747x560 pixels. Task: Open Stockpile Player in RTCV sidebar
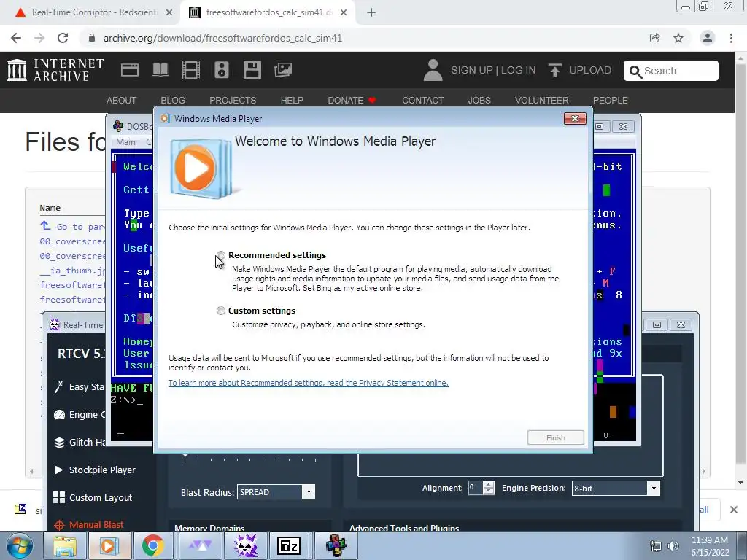95,470
